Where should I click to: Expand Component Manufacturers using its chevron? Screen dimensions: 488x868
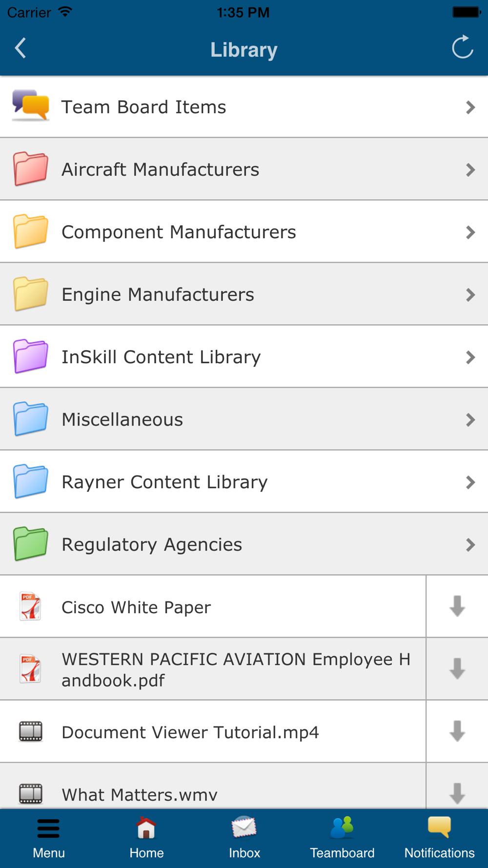tap(470, 232)
